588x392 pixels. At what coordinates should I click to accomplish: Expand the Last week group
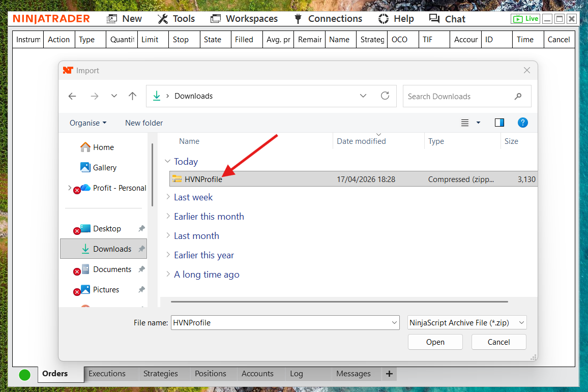pos(168,197)
